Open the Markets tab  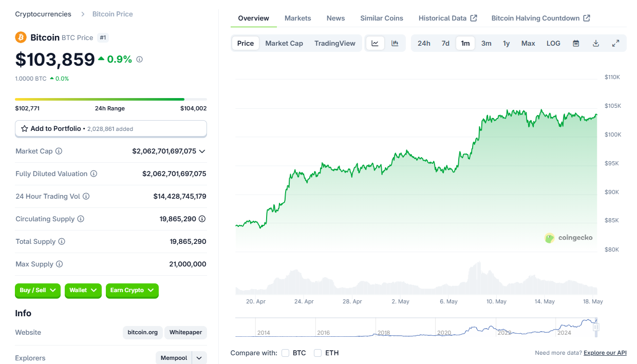298,18
